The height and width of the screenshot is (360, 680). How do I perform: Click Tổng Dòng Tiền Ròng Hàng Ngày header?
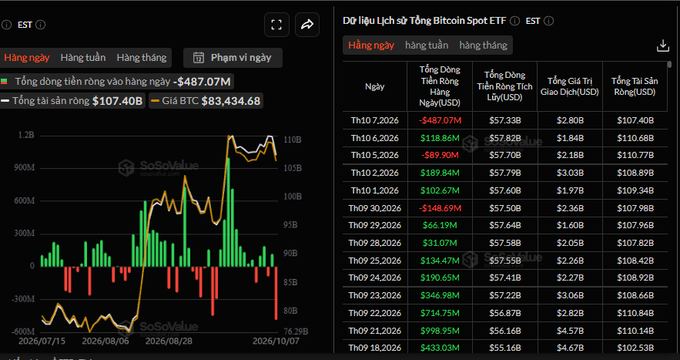(440, 86)
